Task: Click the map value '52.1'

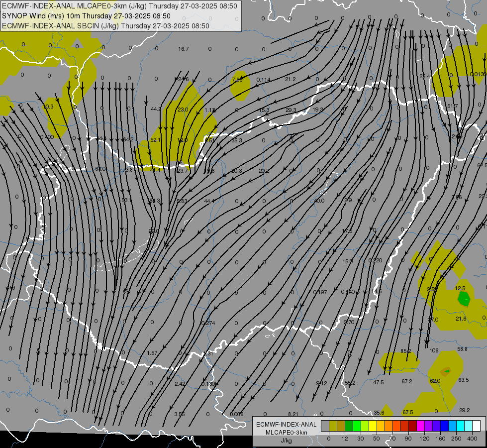Action: (x=155, y=140)
